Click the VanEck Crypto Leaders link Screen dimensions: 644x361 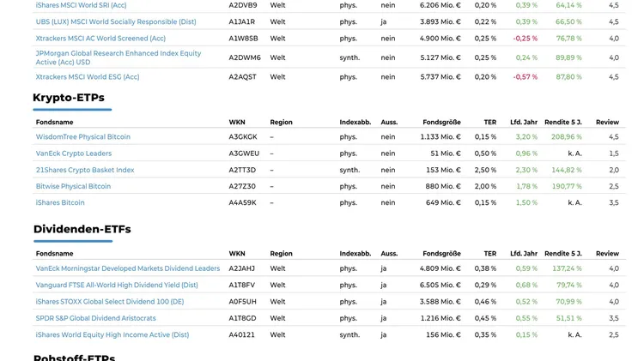[74, 153]
